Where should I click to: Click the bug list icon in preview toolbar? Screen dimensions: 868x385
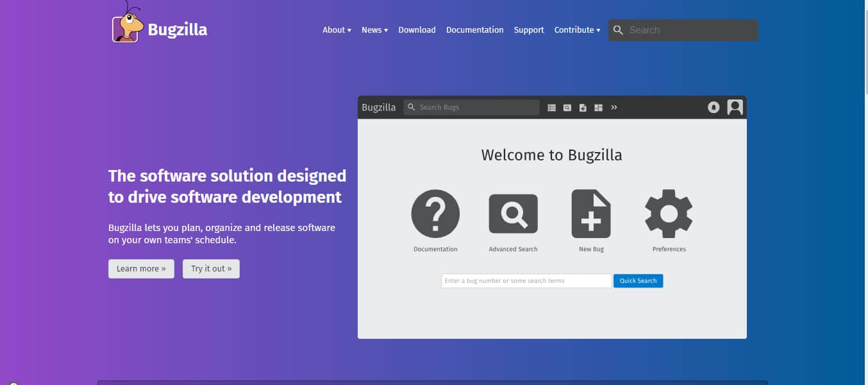coord(551,108)
